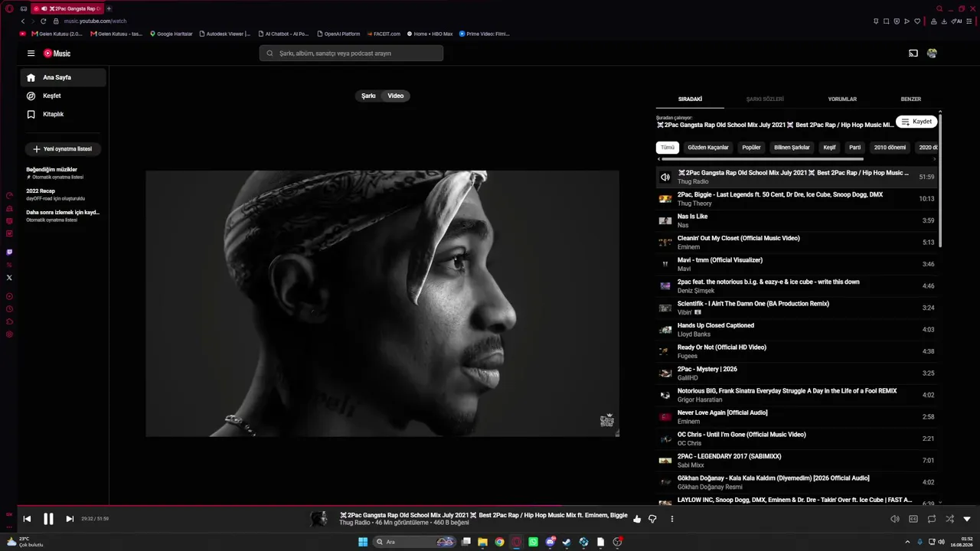The width and height of the screenshot is (980, 551).
Task: Filter queue by Keşif chip
Action: 829,148
